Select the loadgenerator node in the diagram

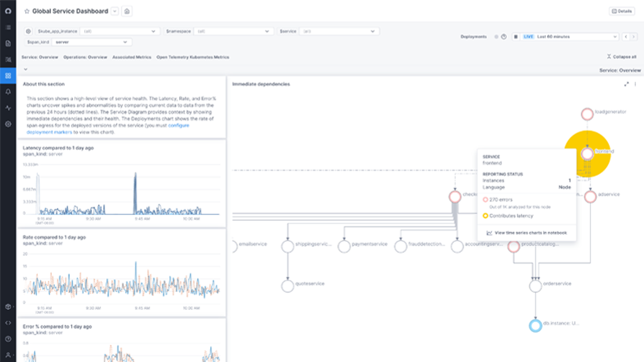[587, 114]
